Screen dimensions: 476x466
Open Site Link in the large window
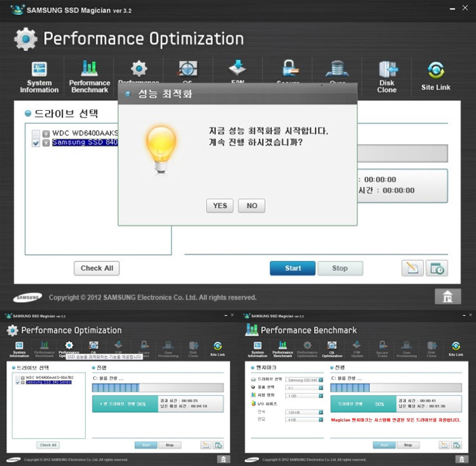click(x=436, y=76)
